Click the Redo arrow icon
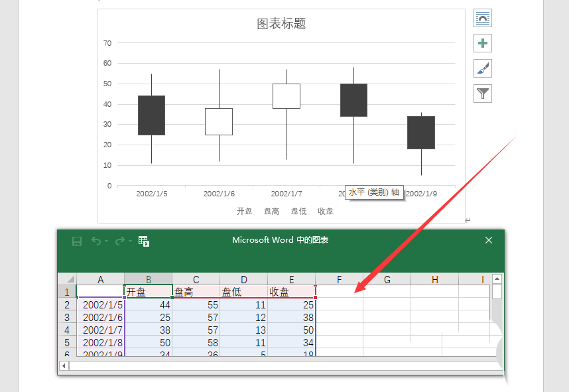This screenshot has width=569, height=392. pos(120,241)
